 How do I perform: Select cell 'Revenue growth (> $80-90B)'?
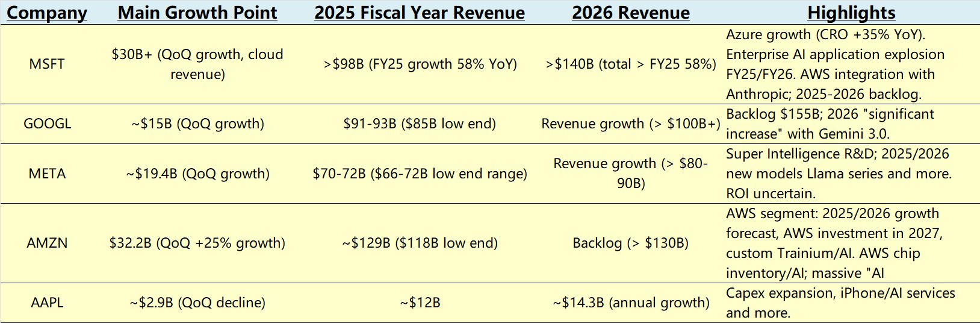coord(631,174)
